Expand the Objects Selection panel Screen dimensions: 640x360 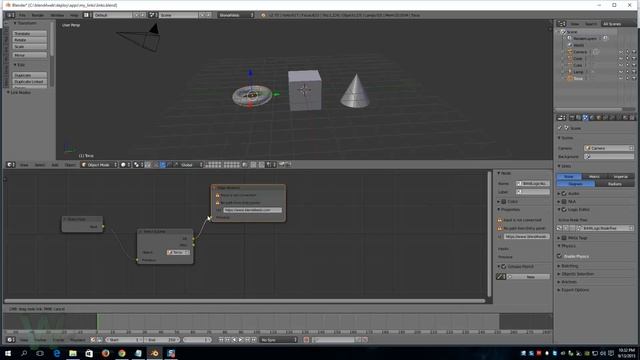coord(577,274)
